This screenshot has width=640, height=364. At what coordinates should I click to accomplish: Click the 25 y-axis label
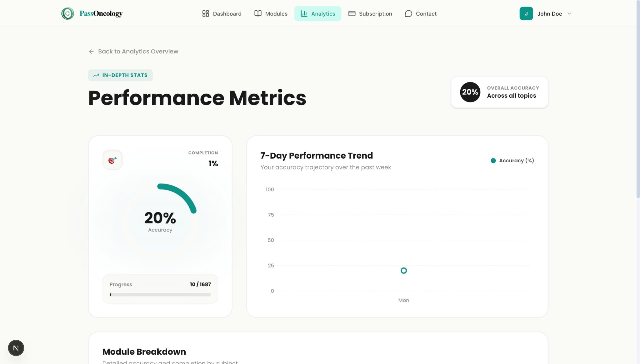pyautogui.click(x=271, y=266)
